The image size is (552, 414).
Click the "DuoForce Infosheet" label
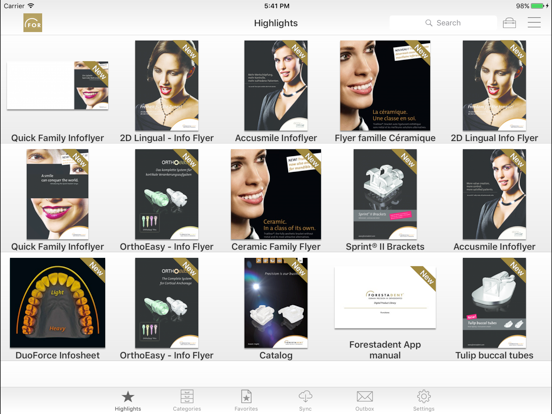(x=57, y=356)
